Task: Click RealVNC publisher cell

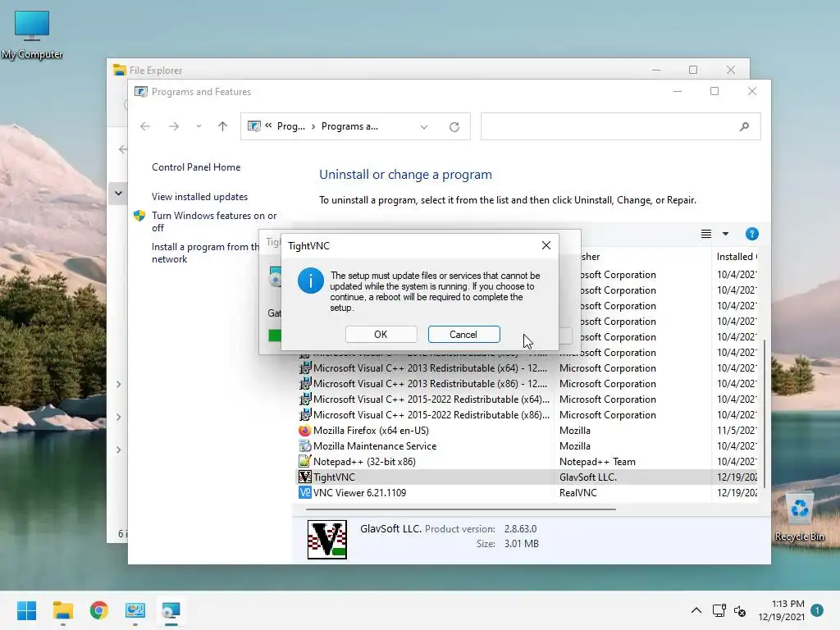Action: point(578,492)
